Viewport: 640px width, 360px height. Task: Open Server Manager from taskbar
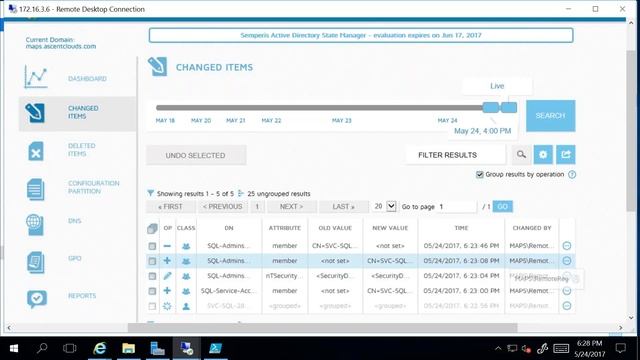pyautogui.click(x=157, y=348)
